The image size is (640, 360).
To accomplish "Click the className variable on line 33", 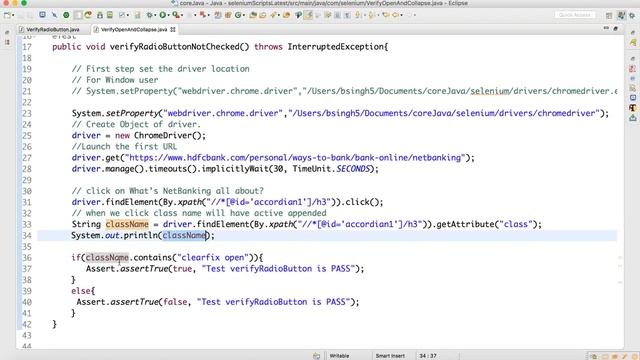I will [127, 224].
